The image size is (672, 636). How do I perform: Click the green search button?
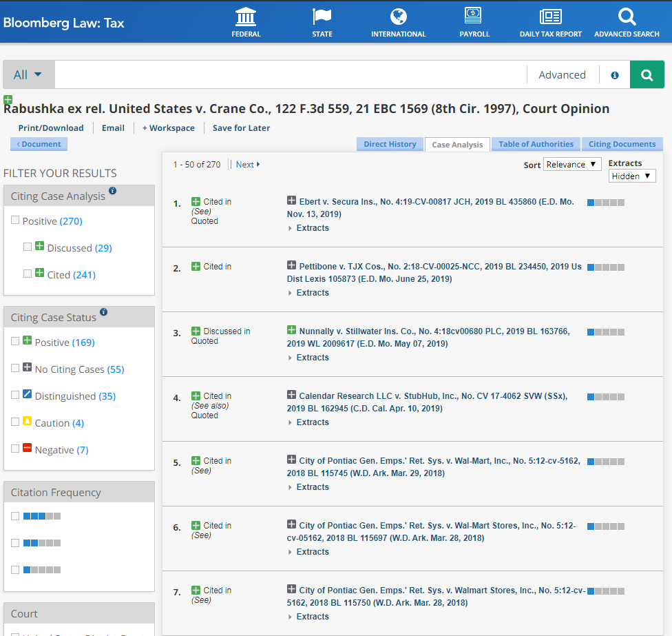coord(647,75)
